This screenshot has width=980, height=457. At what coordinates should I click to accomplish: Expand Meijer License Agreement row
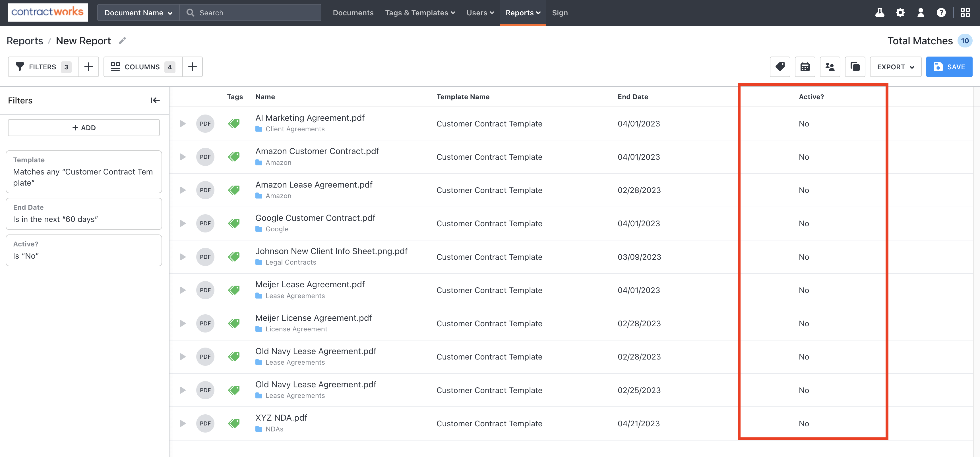[x=183, y=323]
